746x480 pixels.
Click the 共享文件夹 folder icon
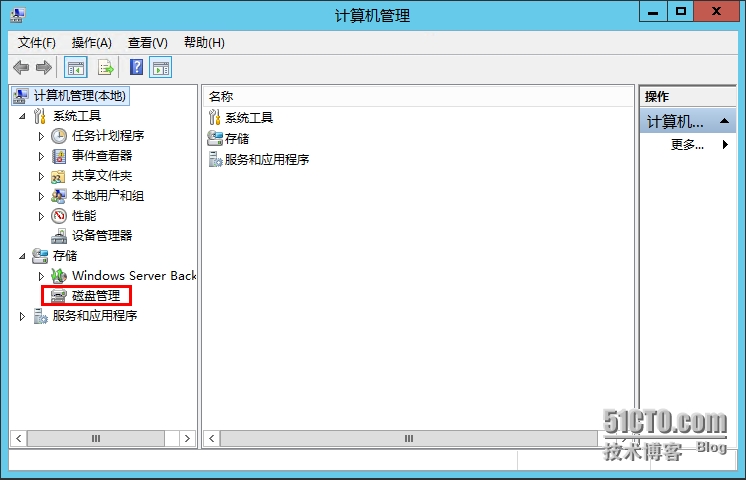(59, 176)
